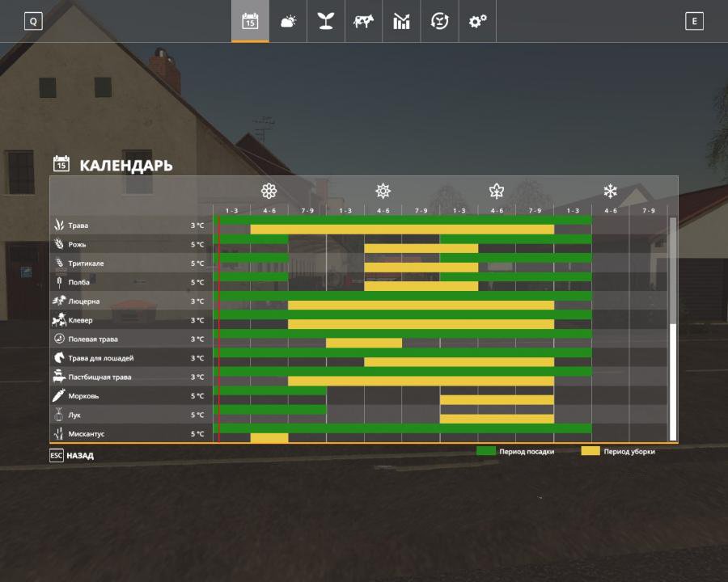Click the yellow Период уборки legend swatch

tap(590, 451)
